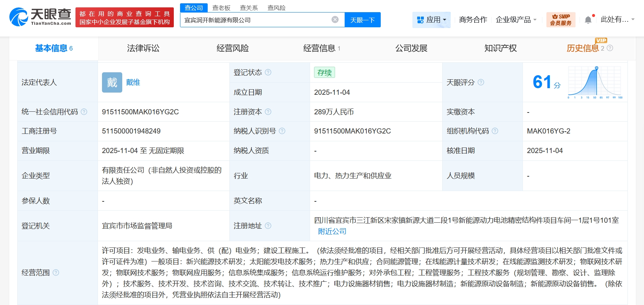Click help icon beside 统一社会信用代码
This screenshot has width=644, height=305.
click(x=84, y=112)
